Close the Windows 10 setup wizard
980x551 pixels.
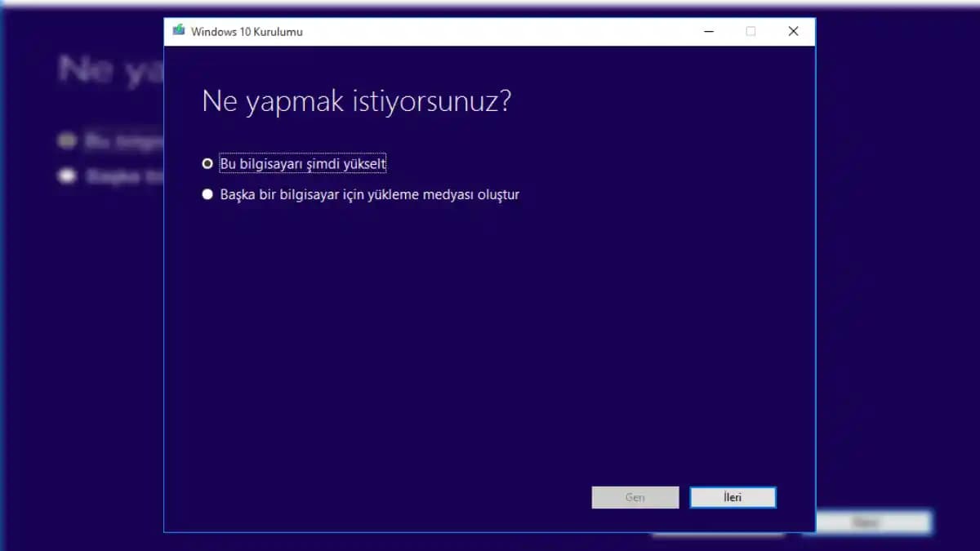pyautogui.click(x=792, y=31)
